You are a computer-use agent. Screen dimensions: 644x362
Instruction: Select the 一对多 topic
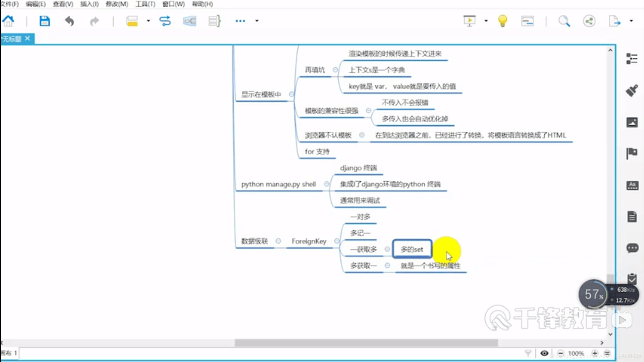[x=360, y=217]
